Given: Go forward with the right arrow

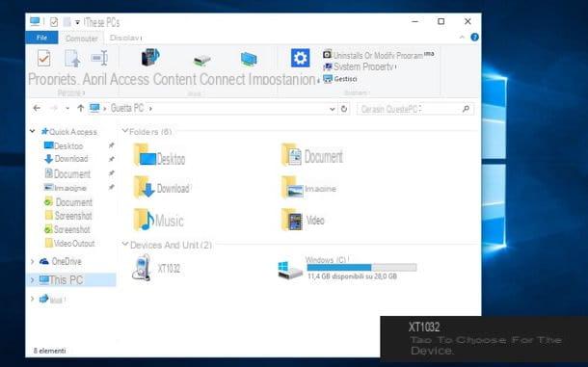Looking at the screenshot, I should click(54, 108).
